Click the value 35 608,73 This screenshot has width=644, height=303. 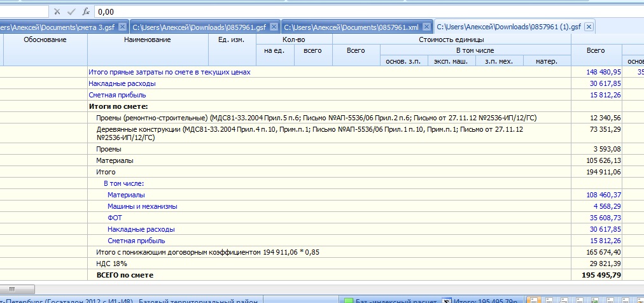[605, 218]
